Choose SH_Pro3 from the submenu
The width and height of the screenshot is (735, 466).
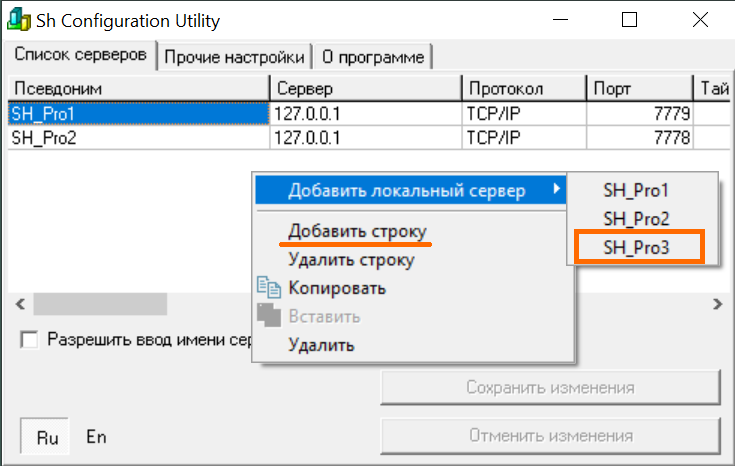pyautogui.click(x=636, y=247)
